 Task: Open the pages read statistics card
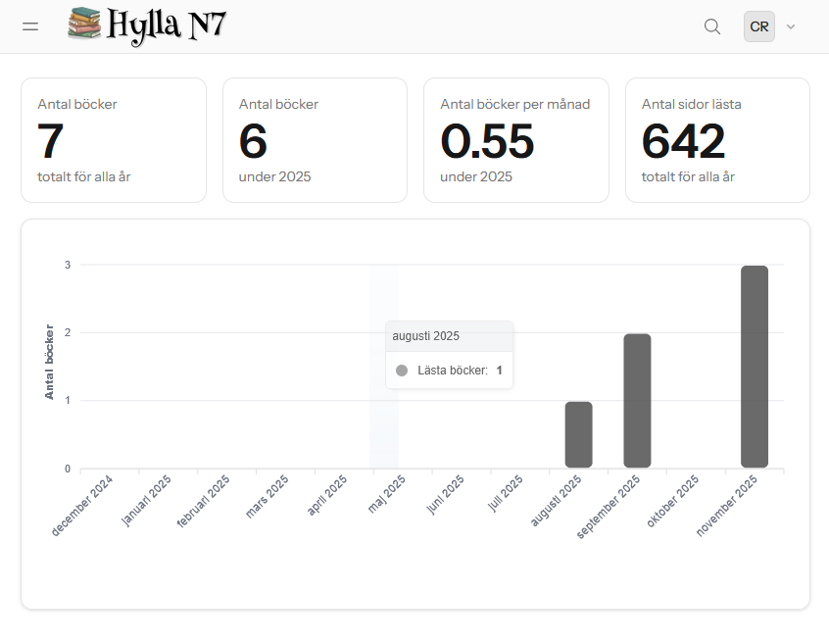coord(717,140)
